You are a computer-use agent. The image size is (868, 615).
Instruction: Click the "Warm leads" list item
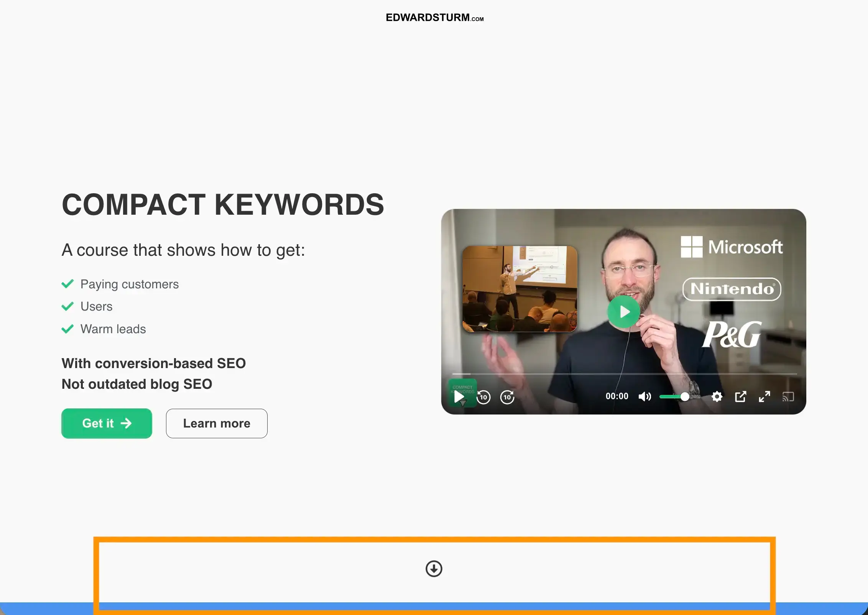pos(104,329)
